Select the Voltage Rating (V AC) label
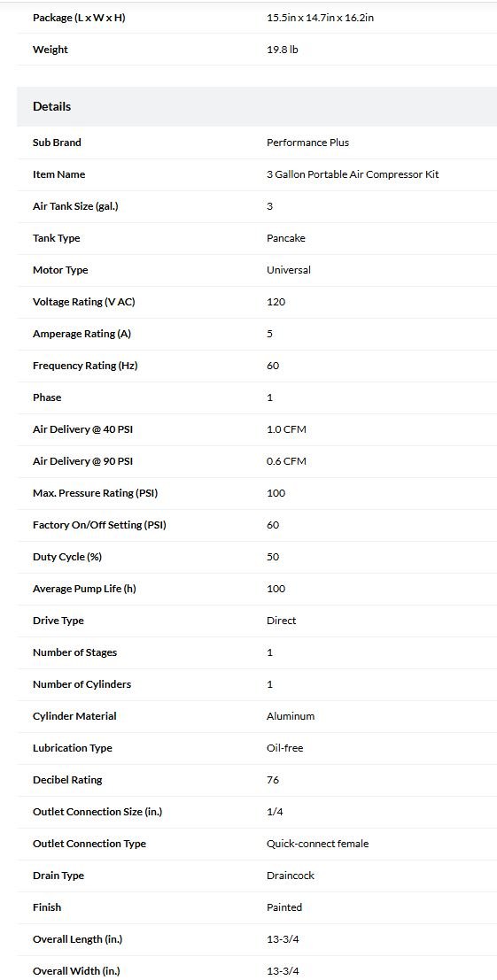Screen dimensions: 497x980 click(84, 302)
